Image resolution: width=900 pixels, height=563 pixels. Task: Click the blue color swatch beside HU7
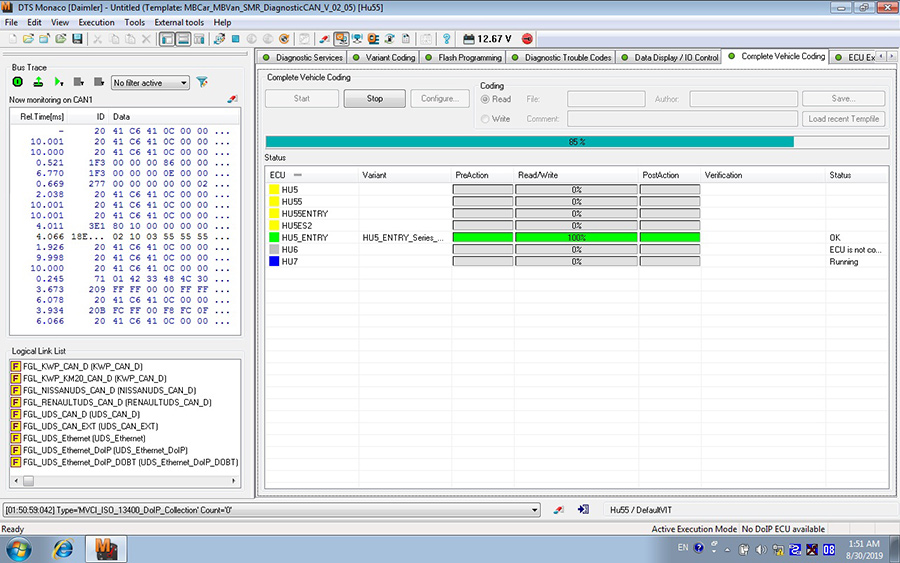(x=274, y=261)
